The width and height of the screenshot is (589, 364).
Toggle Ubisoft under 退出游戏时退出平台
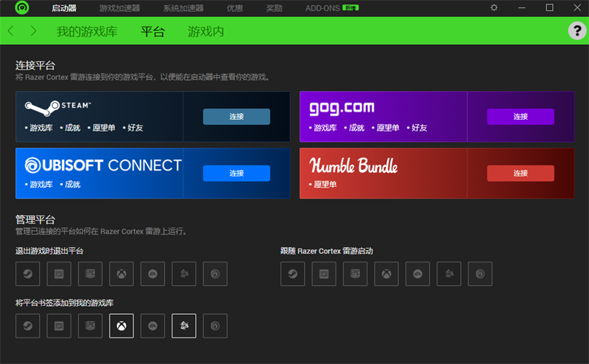point(215,274)
